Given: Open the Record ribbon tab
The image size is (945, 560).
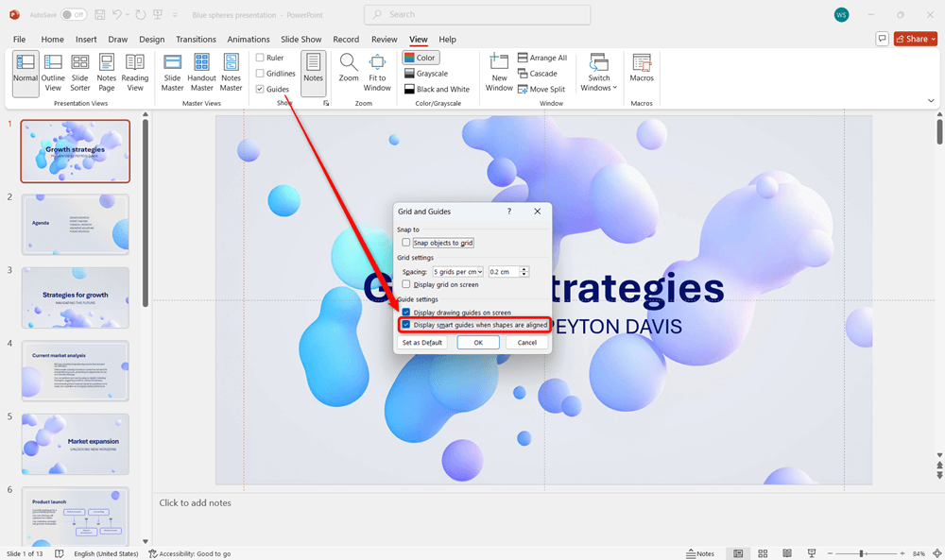Looking at the screenshot, I should [x=346, y=39].
